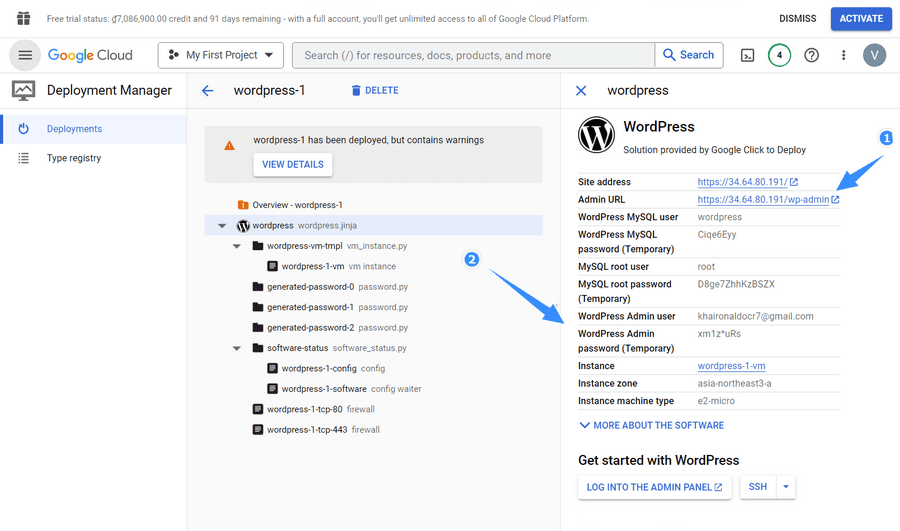Image resolution: width=900 pixels, height=531 pixels.
Task: Click the Deployments power icon
Action: [24, 129]
